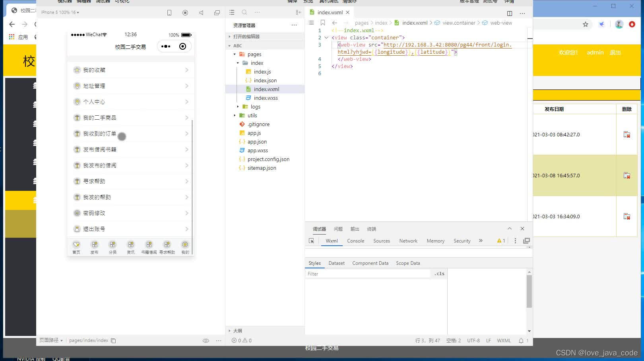
Task: Collapse the index folder
Action: click(x=257, y=63)
